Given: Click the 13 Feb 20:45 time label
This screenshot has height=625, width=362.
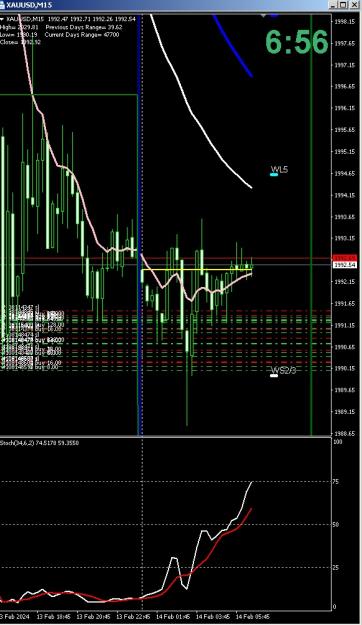Looking at the screenshot, I should (x=93, y=616).
